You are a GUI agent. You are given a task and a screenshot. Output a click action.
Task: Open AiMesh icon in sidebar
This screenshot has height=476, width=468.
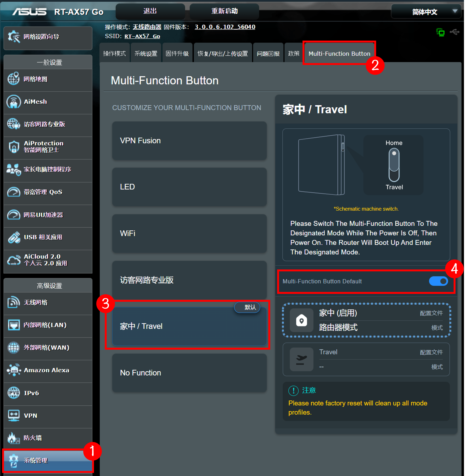point(13,102)
